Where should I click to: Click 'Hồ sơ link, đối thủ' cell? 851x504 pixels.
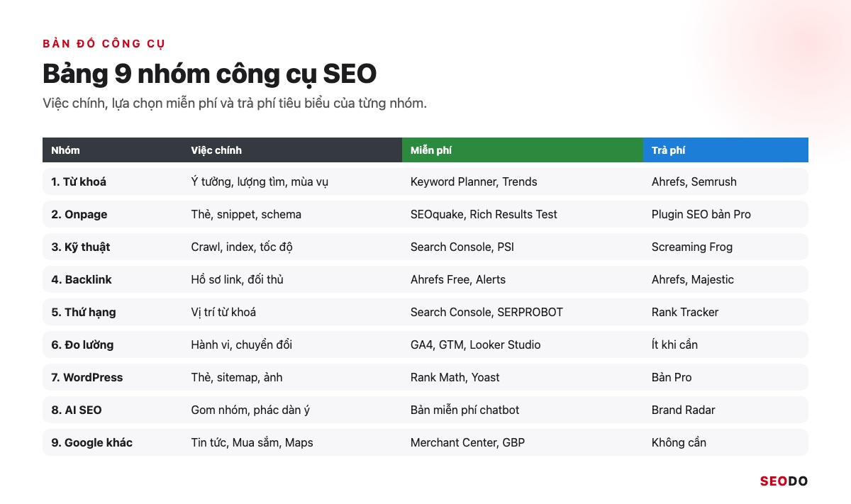237,279
